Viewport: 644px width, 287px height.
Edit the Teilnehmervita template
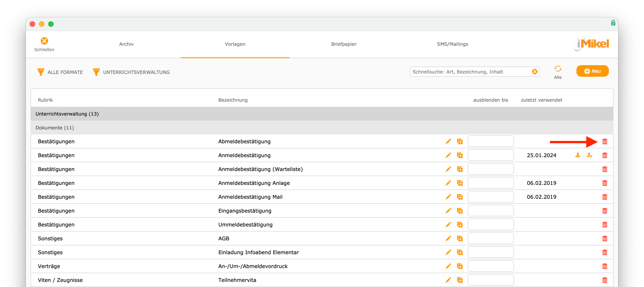pos(448,280)
